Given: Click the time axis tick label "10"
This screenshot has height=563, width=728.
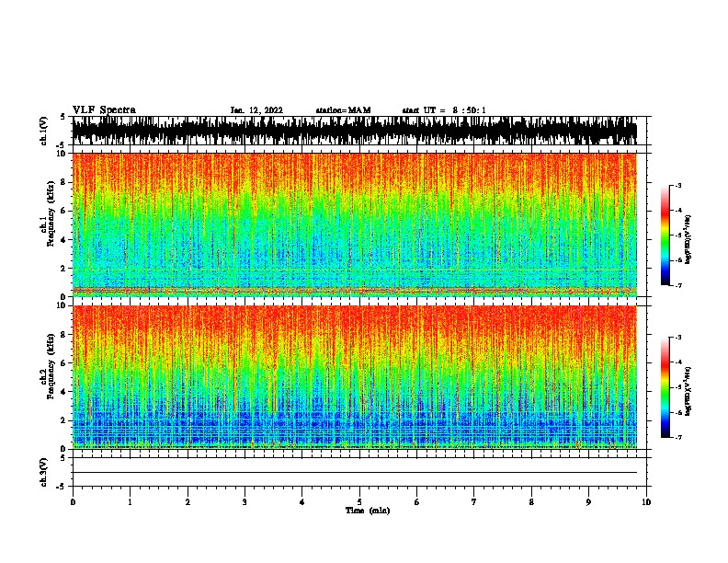Looking at the screenshot, I should pyautogui.click(x=646, y=502).
